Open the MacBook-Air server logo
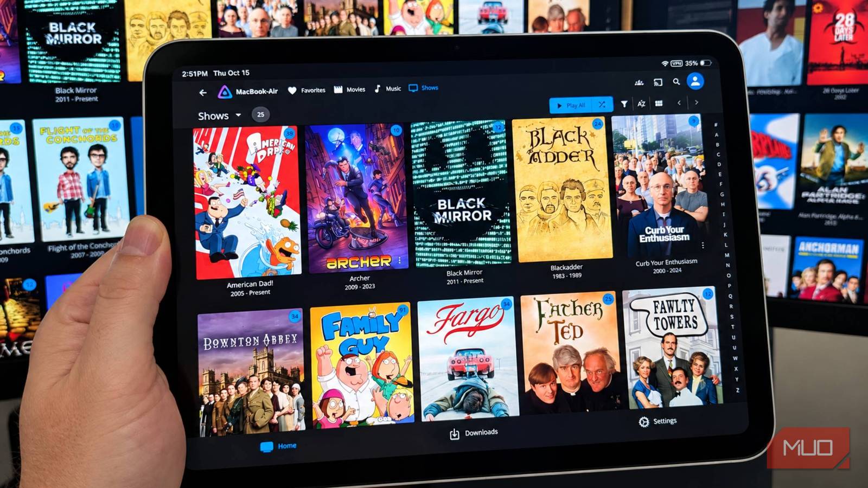The width and height of the screenshot is (868, 488). 225,92
